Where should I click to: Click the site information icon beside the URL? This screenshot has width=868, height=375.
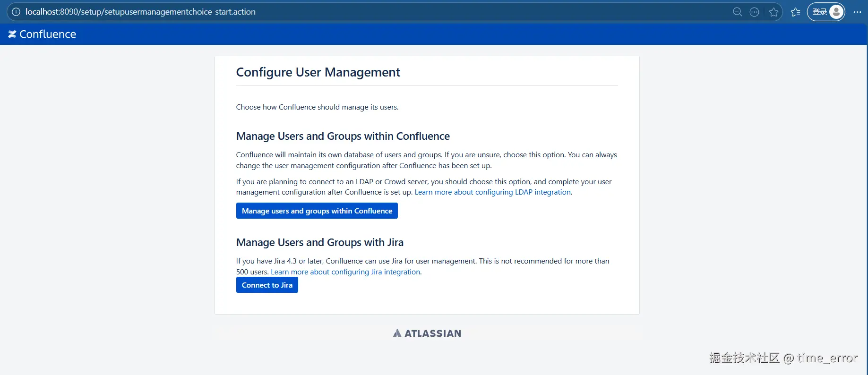pos(16,12)
